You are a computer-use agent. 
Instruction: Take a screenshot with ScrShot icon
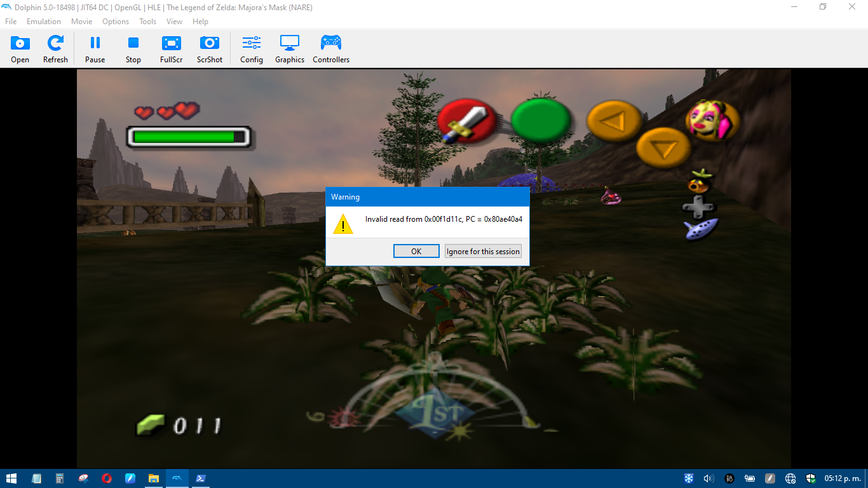pyautogui.click(x=210, y=49)
